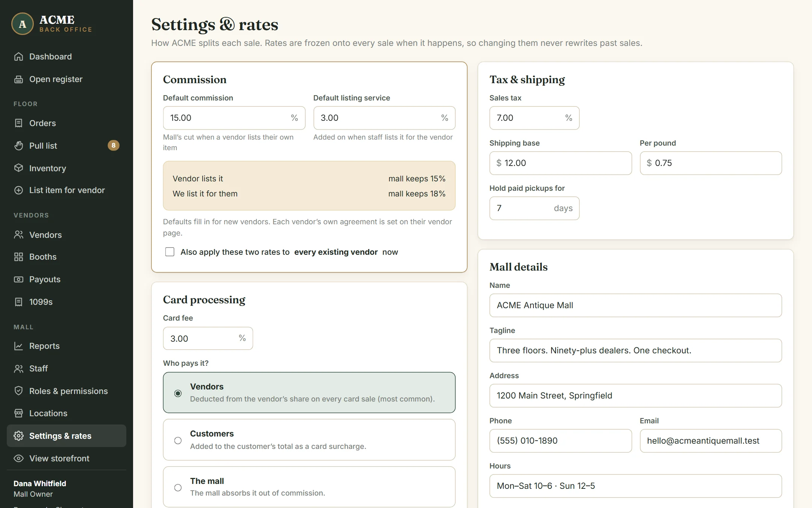Screen dimensions: 812x508
Task: Click the 'We list it for them' row
Action: (309, 193)
